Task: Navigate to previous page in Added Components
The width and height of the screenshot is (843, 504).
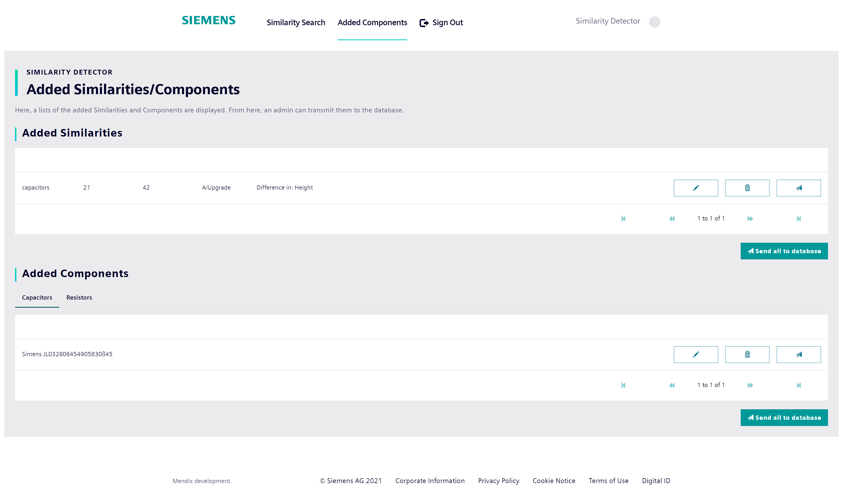Action: tap(672, 385)
